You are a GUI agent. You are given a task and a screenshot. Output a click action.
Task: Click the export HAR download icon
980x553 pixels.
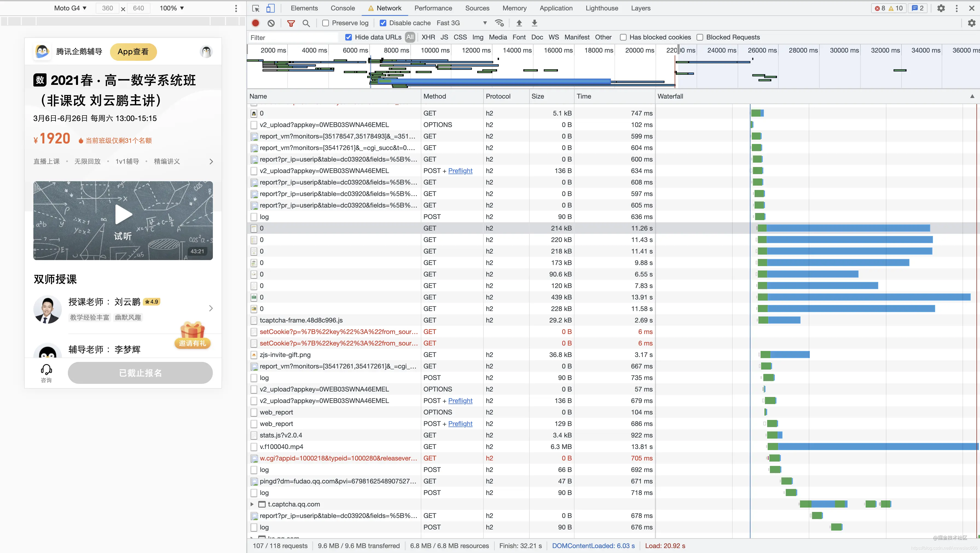click(535, 23)
